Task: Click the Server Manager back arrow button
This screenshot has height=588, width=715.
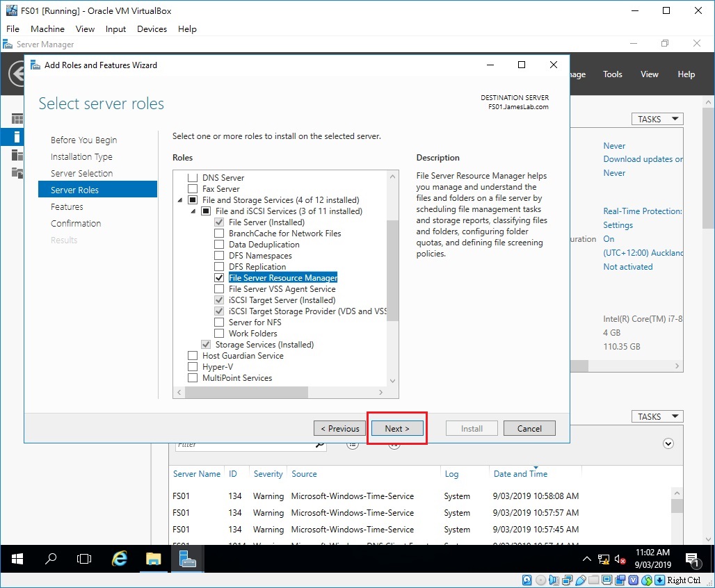Action: (x=17, y=74)
